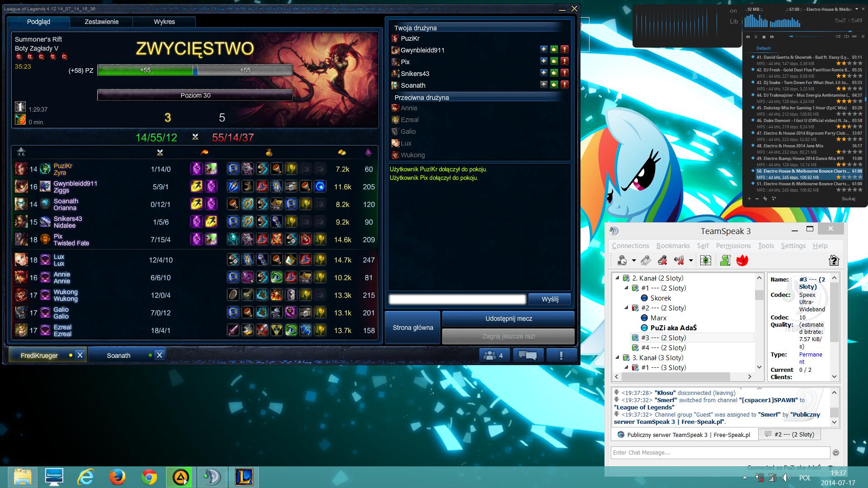Open TeamSpeak Connections menu
Image resolution: width=868 pixels, height=488 pixels.
630,246
